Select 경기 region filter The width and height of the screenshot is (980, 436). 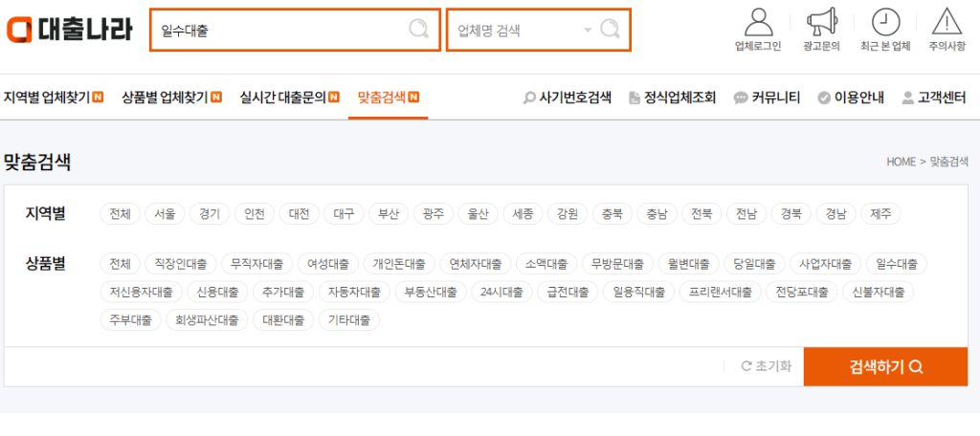click(210, 214)
